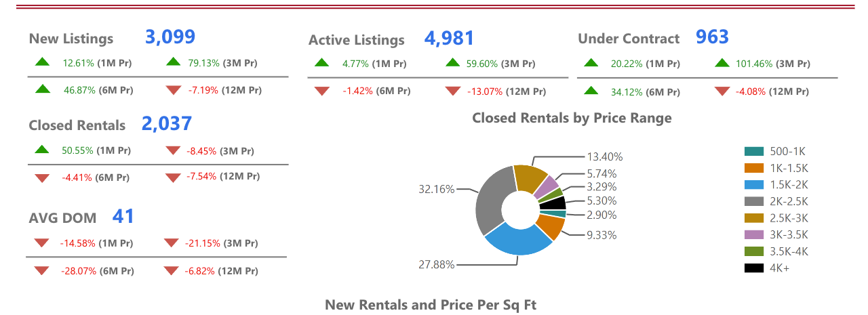868x315 pixels.
Task: Click the AVG DOM value 41
Action: coord(123,217)
